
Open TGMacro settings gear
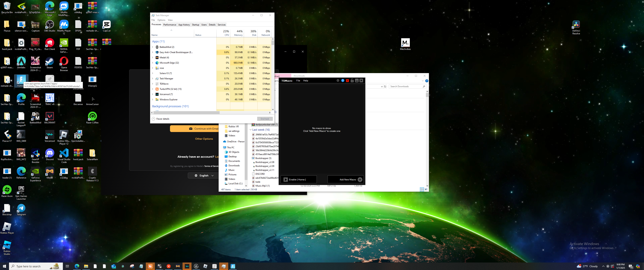pyautogui.click(x=338, y=81)
